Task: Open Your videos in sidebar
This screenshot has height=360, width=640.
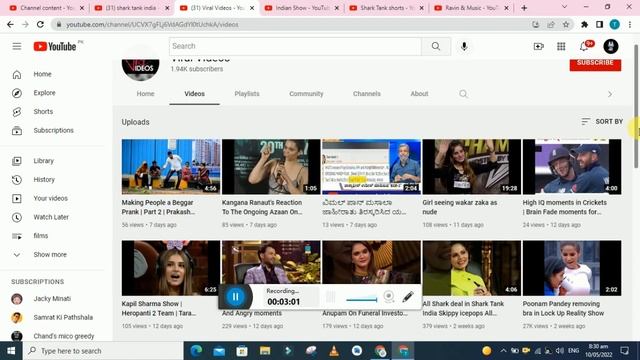Action: (51, 198)
